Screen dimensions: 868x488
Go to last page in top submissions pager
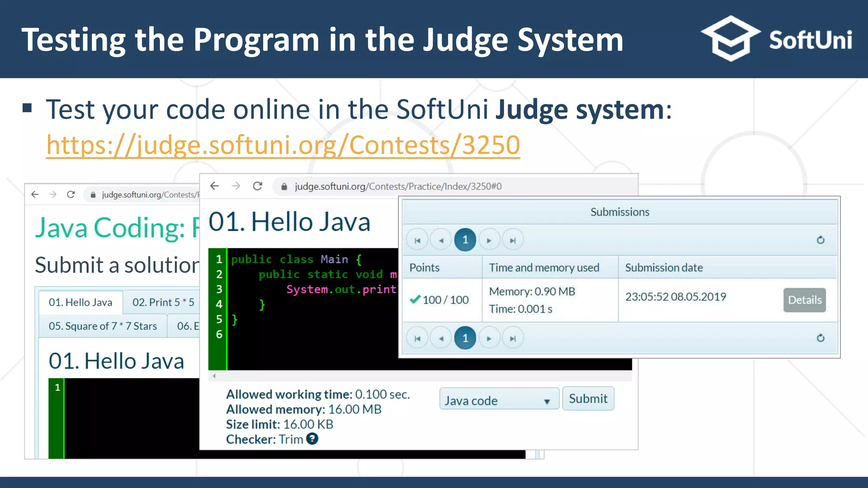(x=513, y=240)
